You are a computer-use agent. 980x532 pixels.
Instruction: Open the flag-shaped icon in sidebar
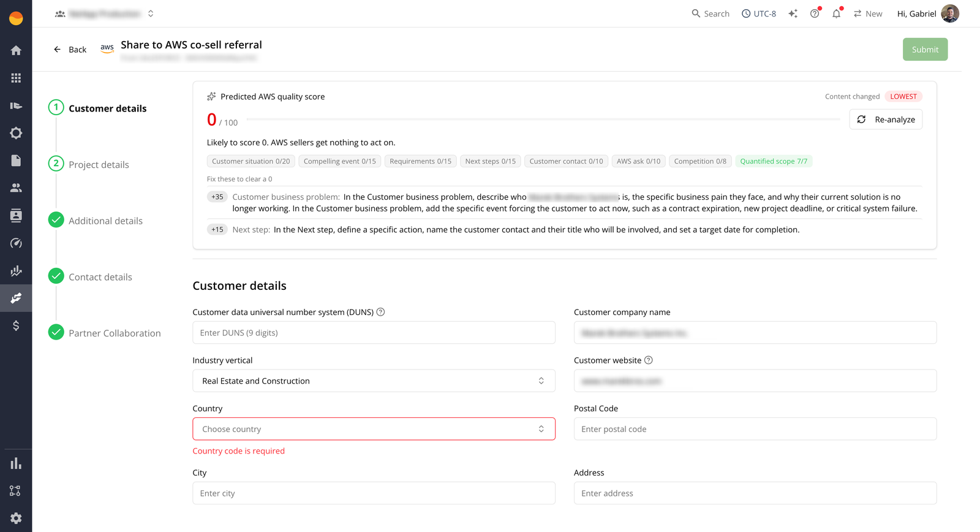coord(16,105)
